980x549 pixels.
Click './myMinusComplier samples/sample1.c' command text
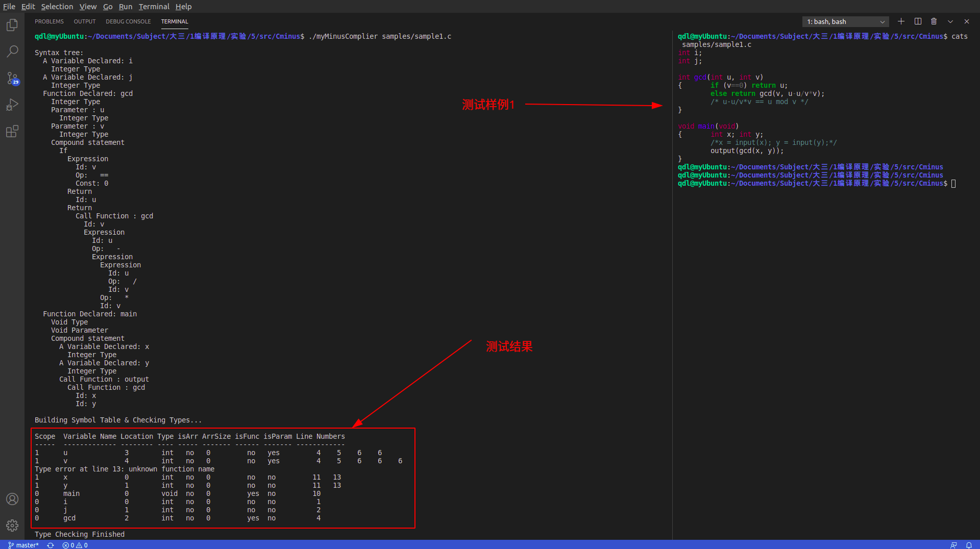click(380, 36)
